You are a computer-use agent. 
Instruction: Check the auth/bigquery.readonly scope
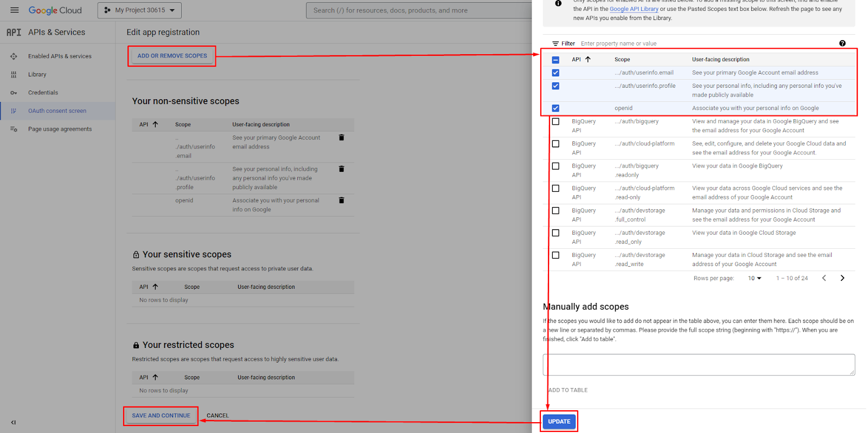(x=556, y=166)
